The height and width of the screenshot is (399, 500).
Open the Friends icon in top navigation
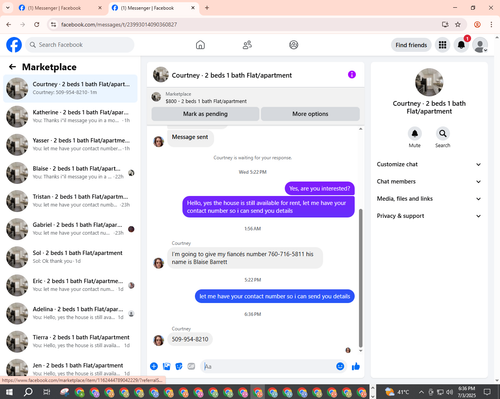pyautogui.click(x=247, y=45)
